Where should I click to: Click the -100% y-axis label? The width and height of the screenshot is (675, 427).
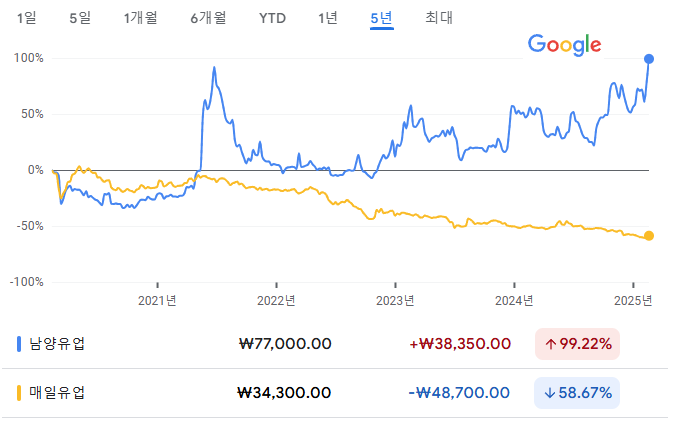click(x=27, y=282)
